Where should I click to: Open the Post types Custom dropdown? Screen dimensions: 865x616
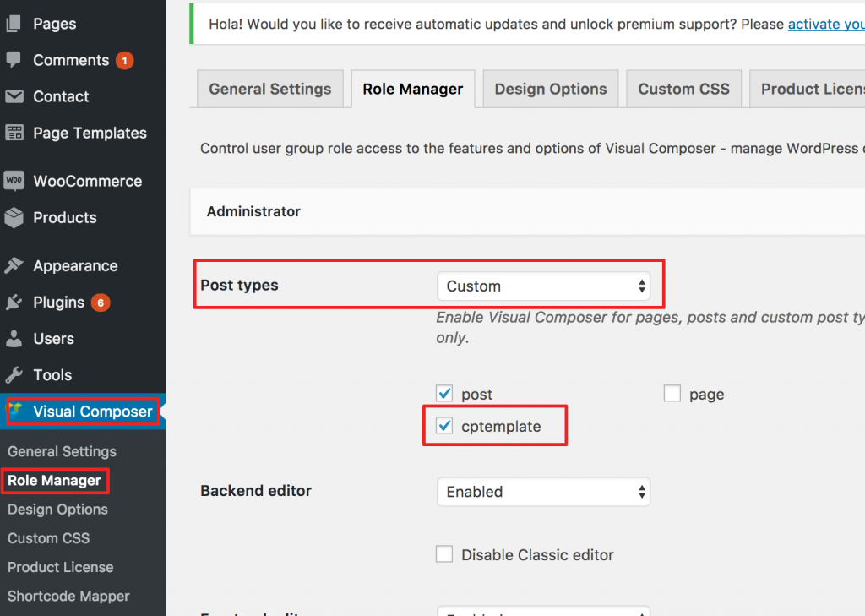point(543,286)
